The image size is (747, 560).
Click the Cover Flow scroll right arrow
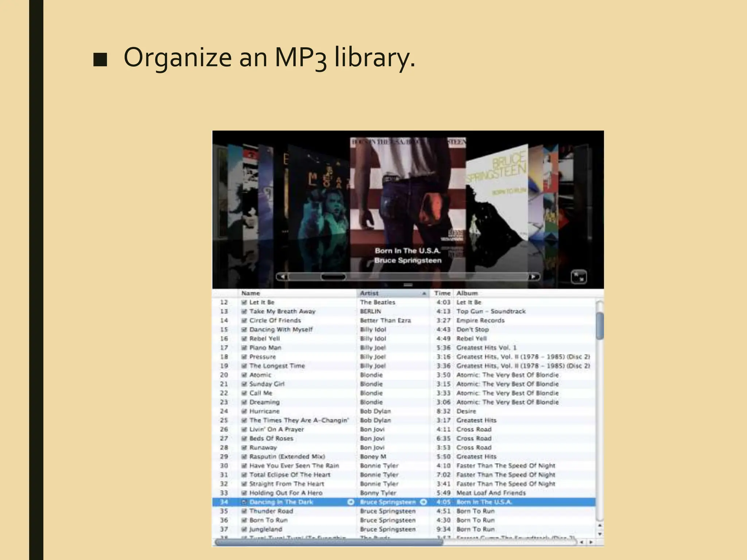click(534, 277)
